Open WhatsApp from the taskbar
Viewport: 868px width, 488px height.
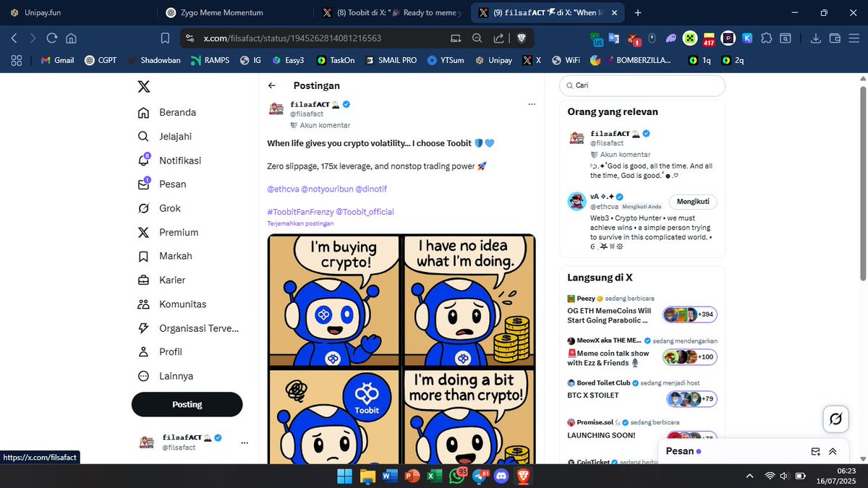[458, 475]
